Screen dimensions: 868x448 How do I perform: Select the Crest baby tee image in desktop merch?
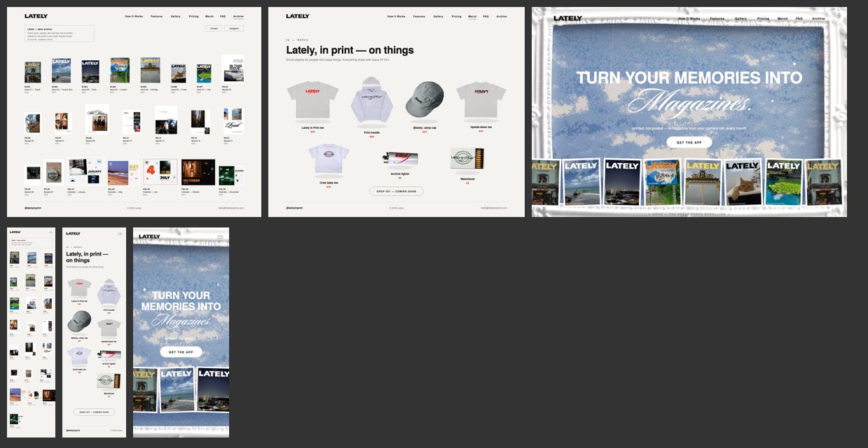click(x=329, y=158)
